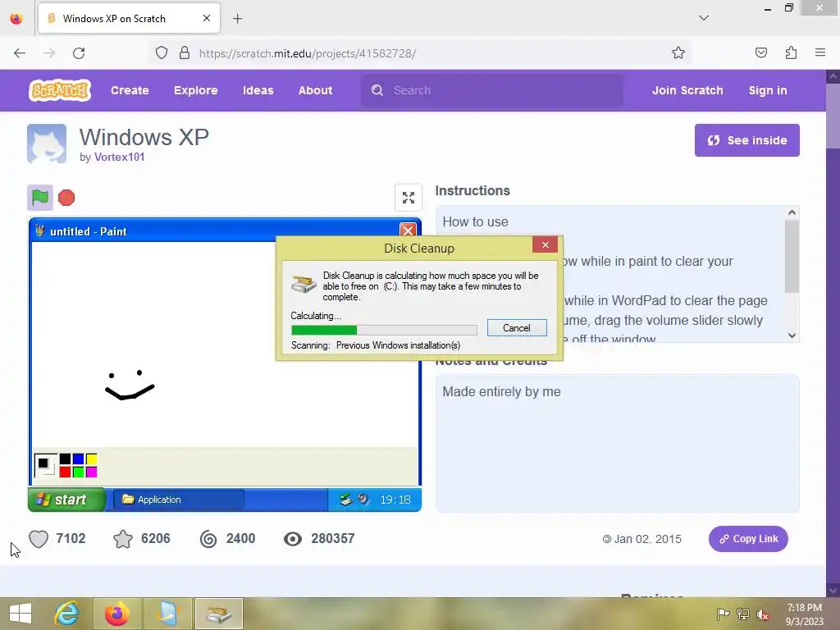Viewport: 840px width, 630px height.
Task: Open the Create menu item
Action: 130,90
